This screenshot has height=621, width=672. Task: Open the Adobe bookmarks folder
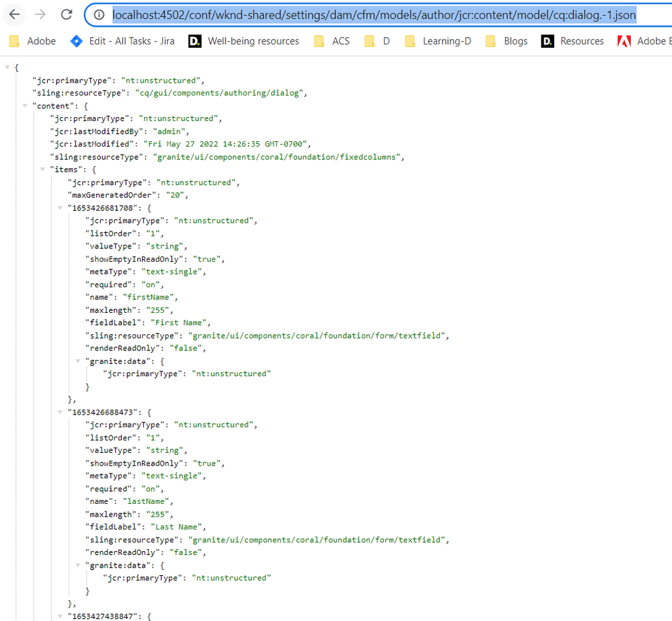[x=32, y=41]
